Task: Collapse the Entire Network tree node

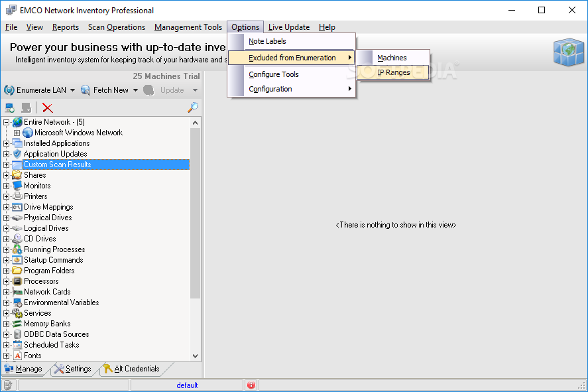Action: 7,122
